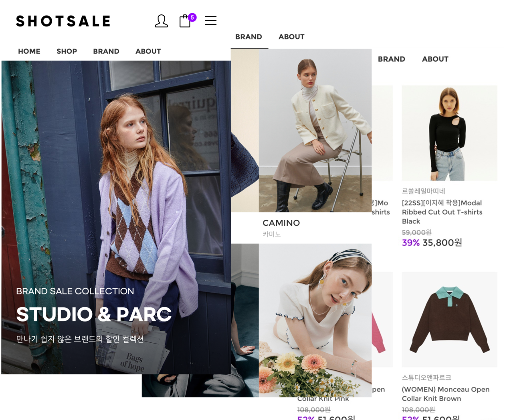
Task: Open the shopping bag cart icon
Action: click(185, 21)
